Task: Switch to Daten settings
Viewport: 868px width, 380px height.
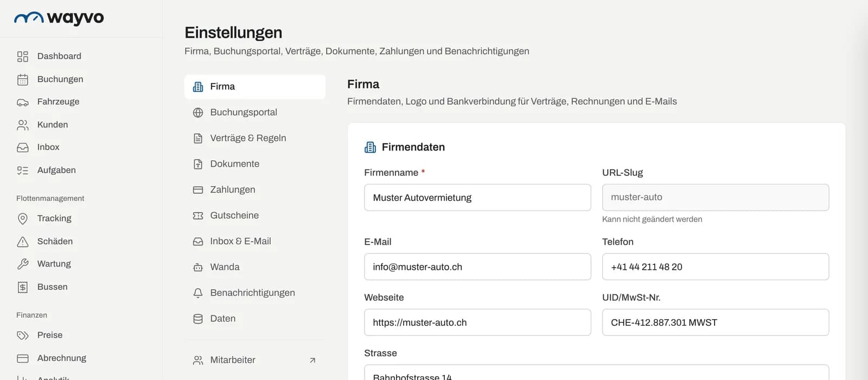Action: (x=255, y=319)
